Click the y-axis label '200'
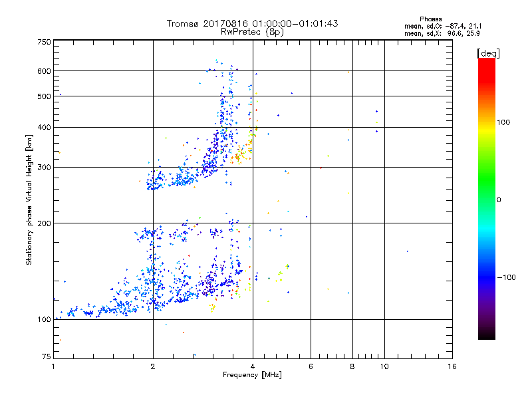The image size is (532, 399). 44,223
